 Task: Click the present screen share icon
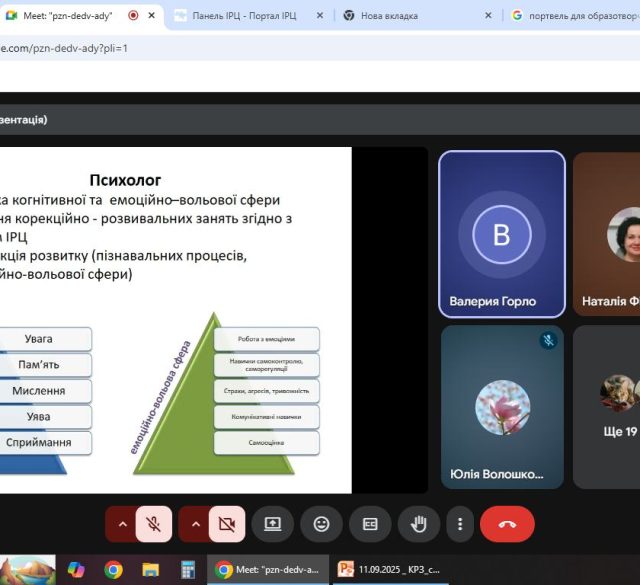coord(272,523)
